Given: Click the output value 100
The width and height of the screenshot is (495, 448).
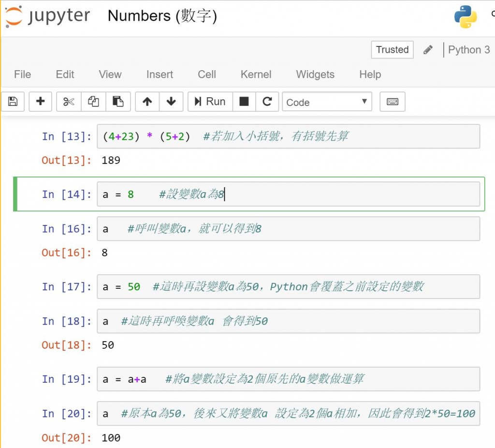Looking at the screenshot, I should click(111, 438).
